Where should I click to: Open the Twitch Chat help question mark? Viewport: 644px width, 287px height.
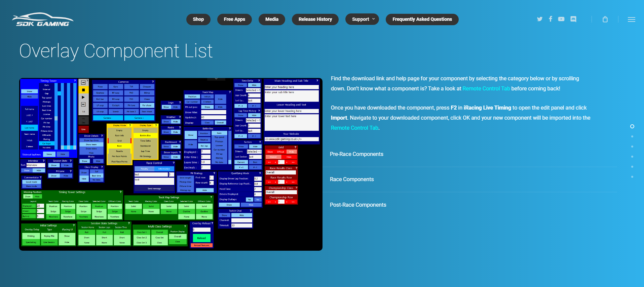point(251,211)
